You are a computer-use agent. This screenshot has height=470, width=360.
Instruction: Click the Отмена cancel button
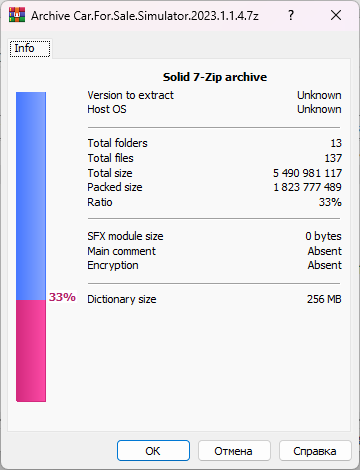(x=234, y=451)
